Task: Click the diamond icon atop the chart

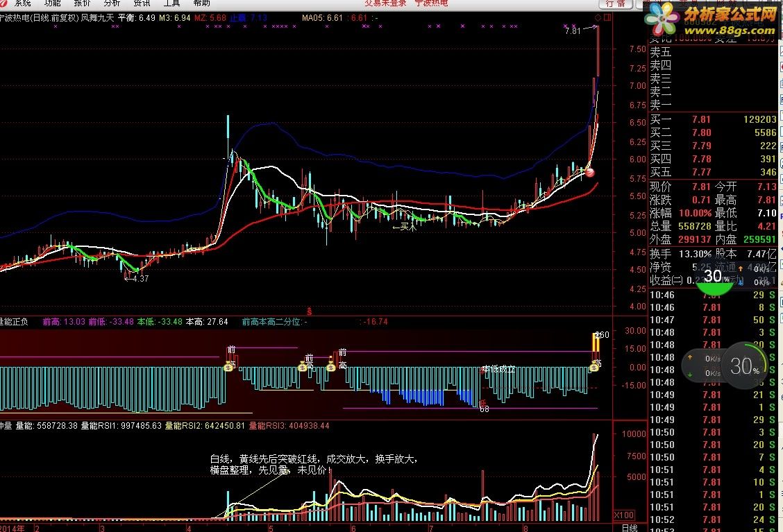Action: click(x=598, y=17)
